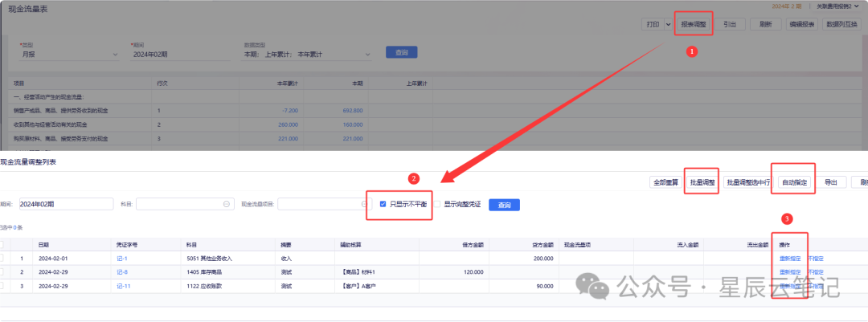
Task: Open voucher link 记-1
Action: pyautogui.click(x=122, y=259)
